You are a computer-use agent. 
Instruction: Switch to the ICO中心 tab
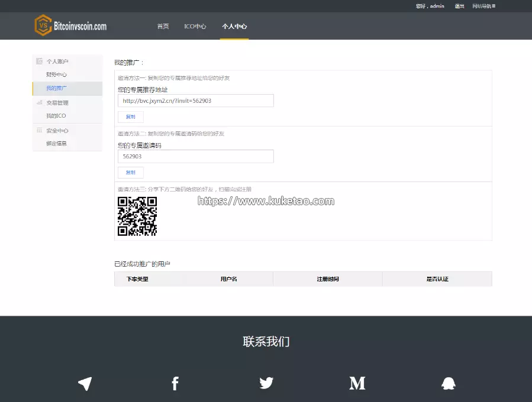coord(195,27)
